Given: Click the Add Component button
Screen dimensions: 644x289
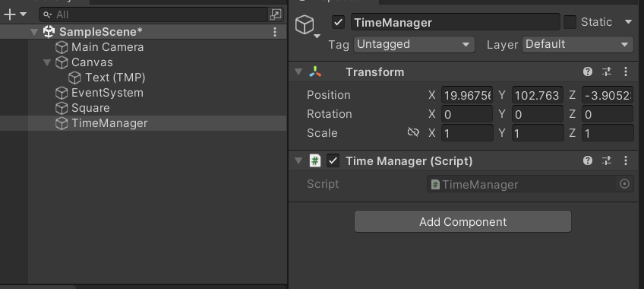Looking at the screenshot, I should (462, 221).
